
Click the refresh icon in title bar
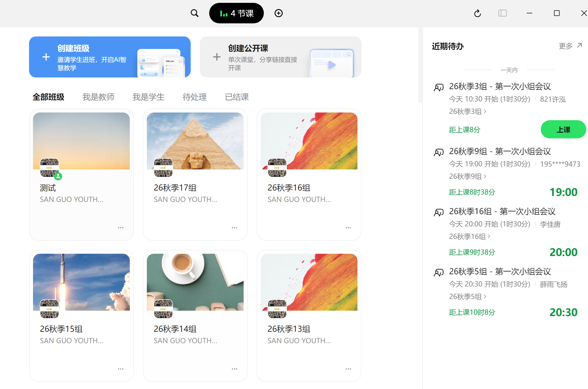(477, 13)
